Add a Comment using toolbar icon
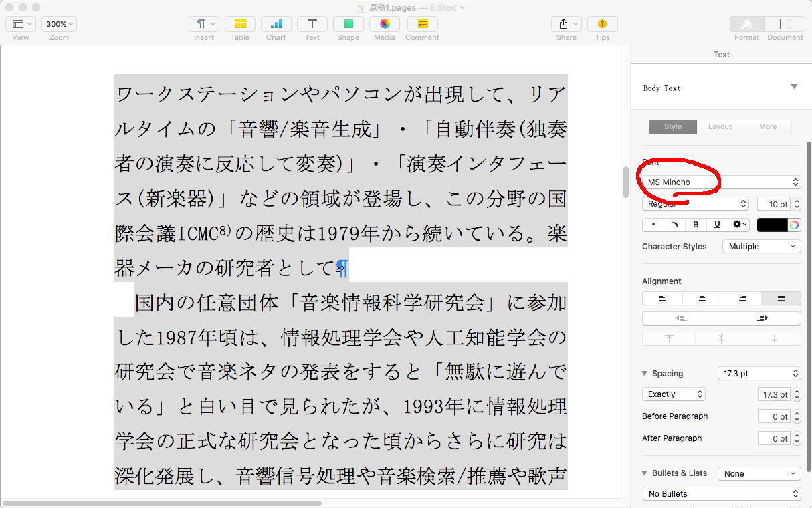Image resolution: width=812 pixels, height=508 pixels. [x=422, y=24]
